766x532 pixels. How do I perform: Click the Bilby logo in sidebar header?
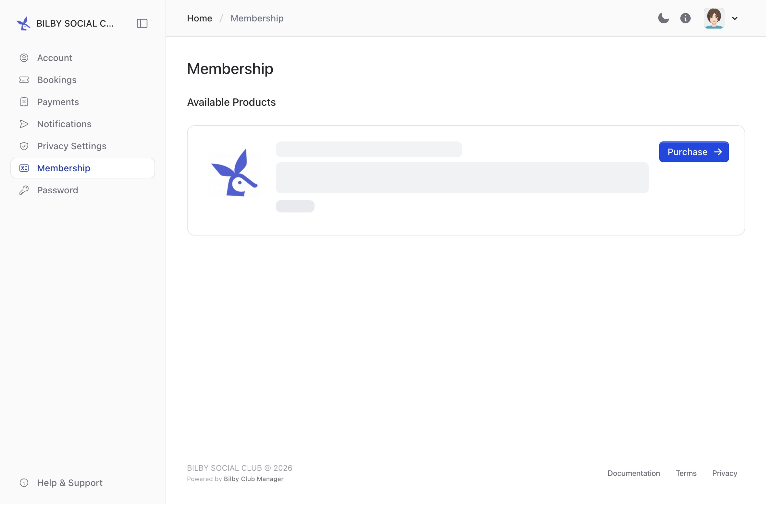point(24,23)
